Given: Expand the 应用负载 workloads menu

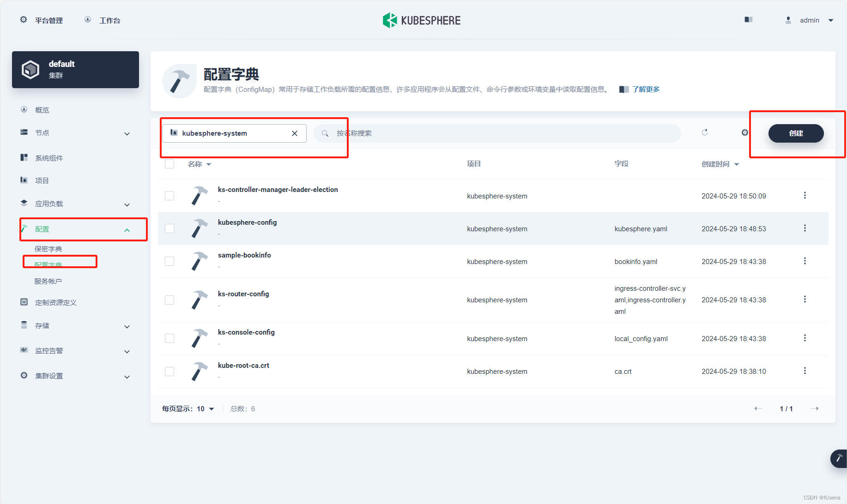Looking at the screenshot, I should click(75, 204).
